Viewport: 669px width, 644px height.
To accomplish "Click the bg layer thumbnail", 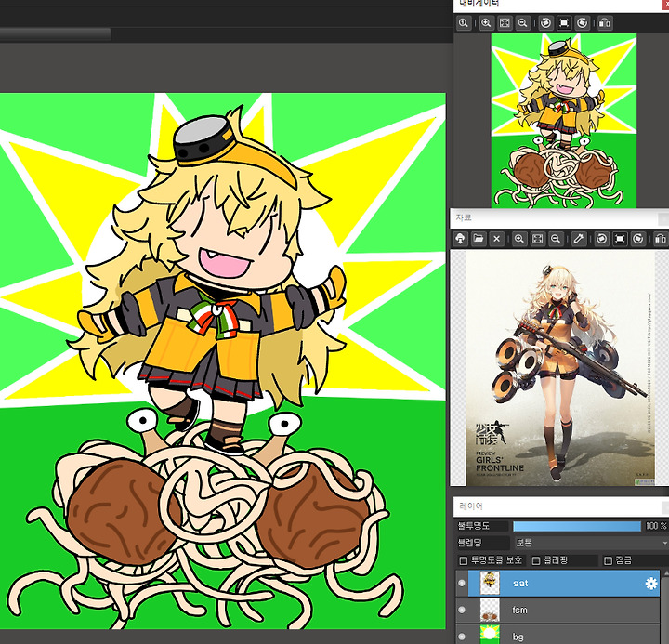I will click(490, 635).
